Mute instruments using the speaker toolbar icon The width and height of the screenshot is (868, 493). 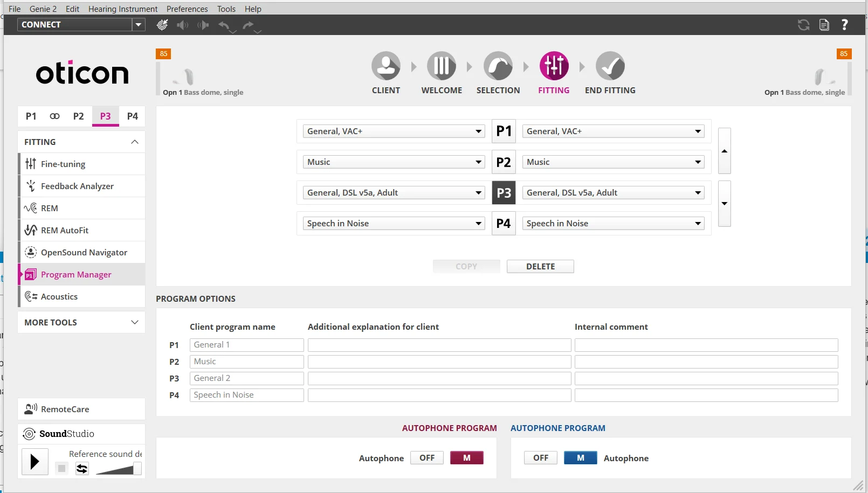(x=183, y=25)
